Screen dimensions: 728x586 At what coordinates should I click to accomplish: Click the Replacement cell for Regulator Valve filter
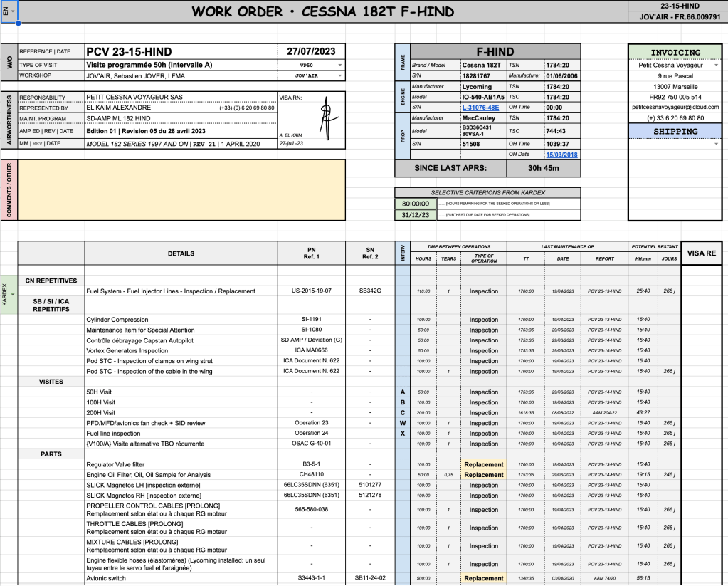(x=484, y=464)
